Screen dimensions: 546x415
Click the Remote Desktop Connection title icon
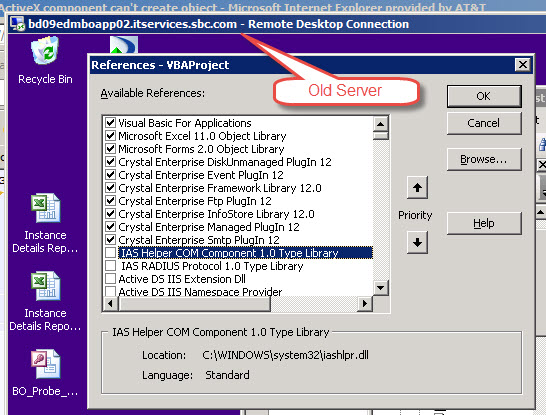[17, 24]
